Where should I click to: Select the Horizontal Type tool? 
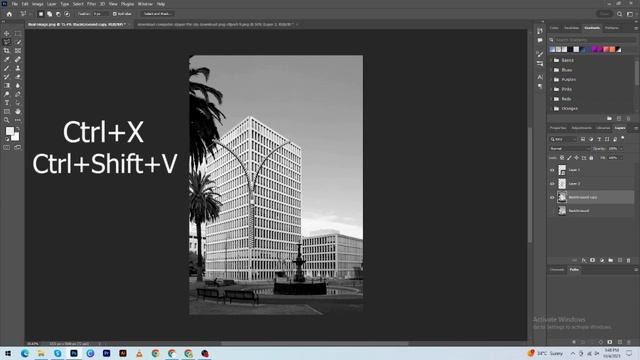(7, 103)
